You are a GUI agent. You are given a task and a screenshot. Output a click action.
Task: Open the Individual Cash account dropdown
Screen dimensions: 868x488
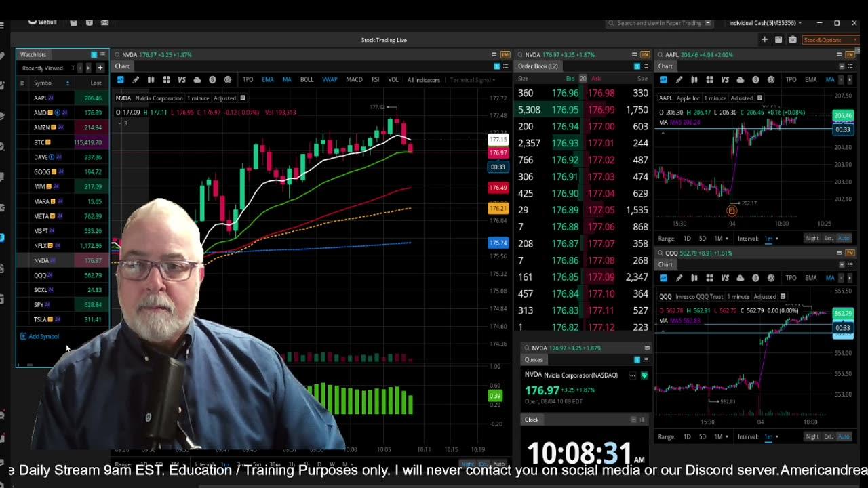[765, 23]
